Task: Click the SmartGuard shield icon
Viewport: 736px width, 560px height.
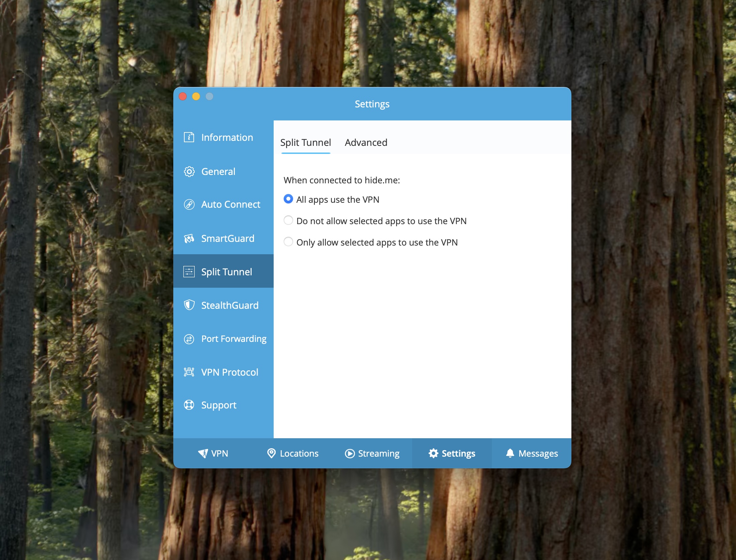Action: (x=189, y=238)
